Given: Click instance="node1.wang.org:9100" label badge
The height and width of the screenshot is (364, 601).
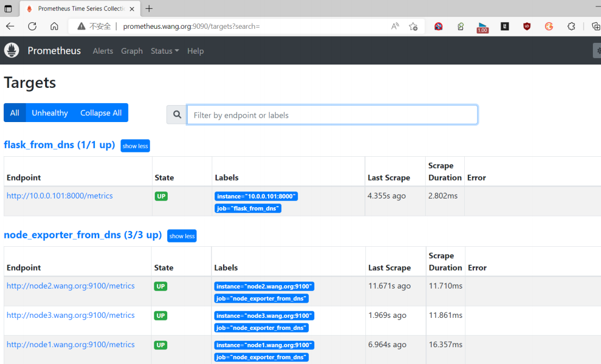Looking at the screenshot, I should [264, 345].
